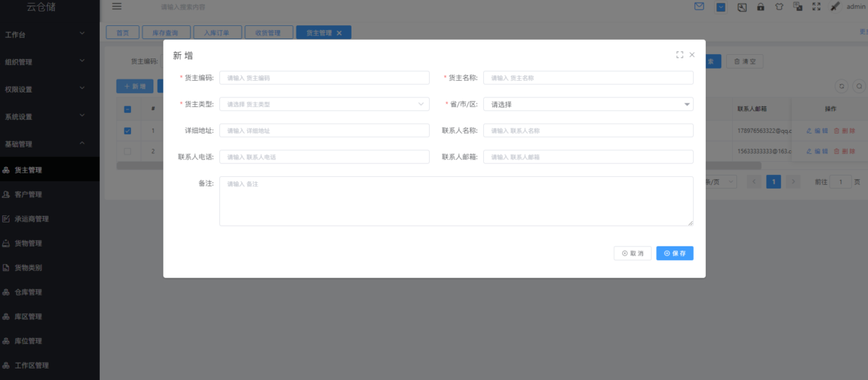Collapse the 基础管理 sidebar menu
The image size is (868, 380).
(x=50, y=144)
